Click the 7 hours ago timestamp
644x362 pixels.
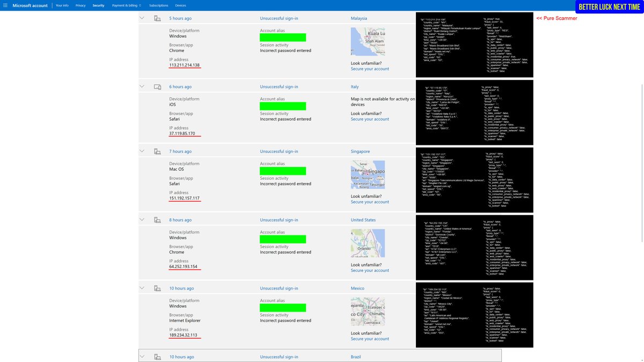(180, 151)
